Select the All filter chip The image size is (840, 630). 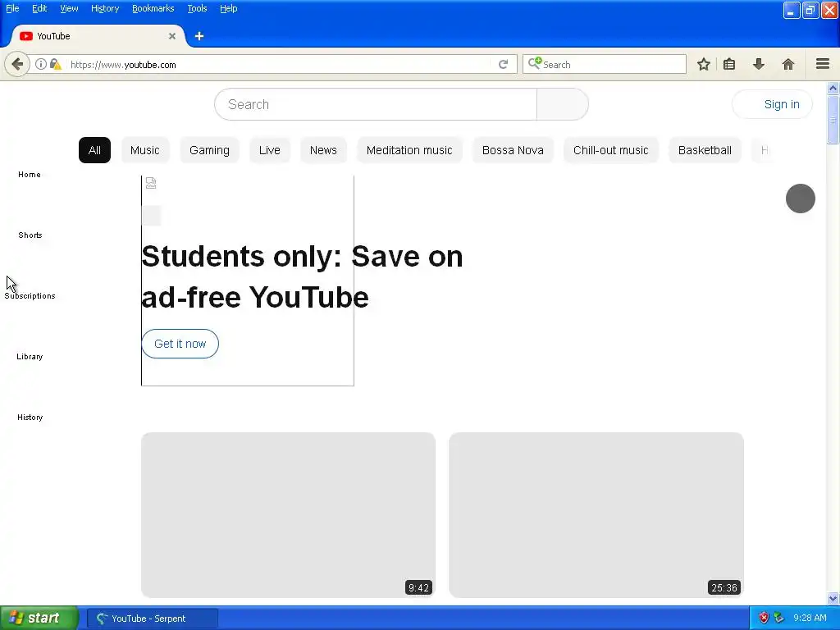coord(94,150)
